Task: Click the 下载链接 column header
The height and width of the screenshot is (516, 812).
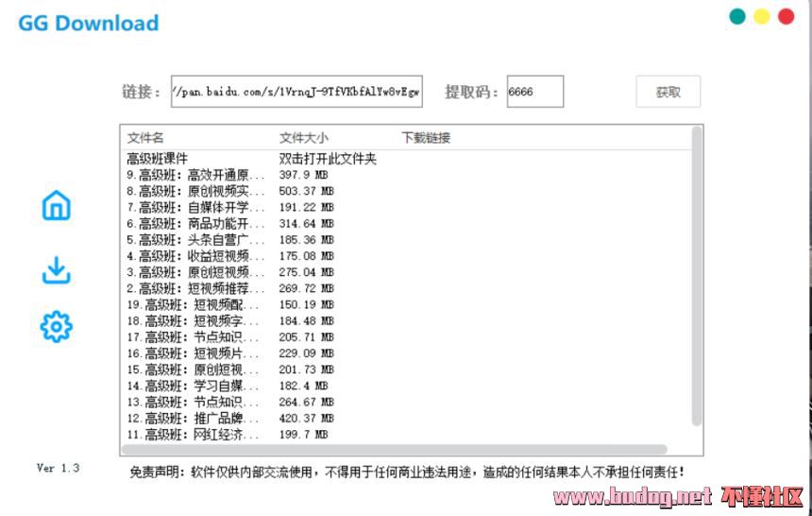Action: click(426, 138)
